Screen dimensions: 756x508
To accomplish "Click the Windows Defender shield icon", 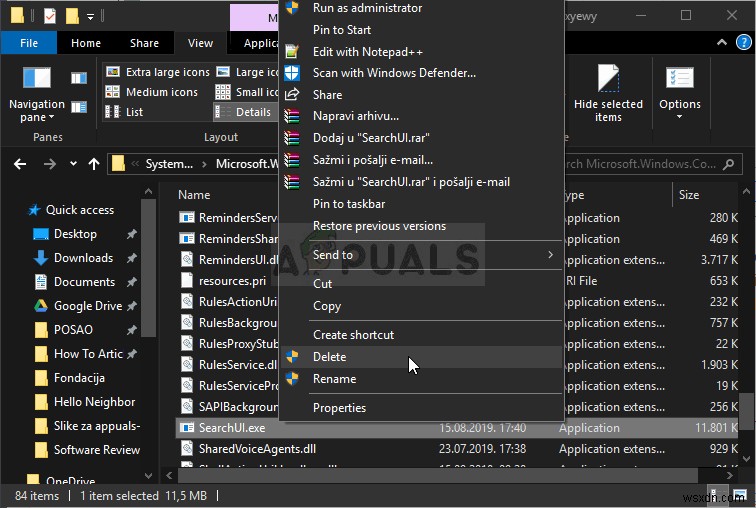I will (x=292, y=73).
